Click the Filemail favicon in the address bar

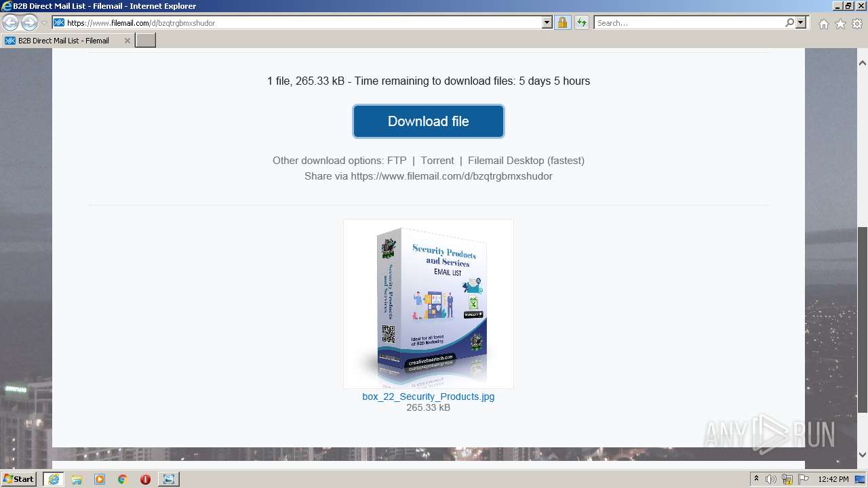(59, 23)
